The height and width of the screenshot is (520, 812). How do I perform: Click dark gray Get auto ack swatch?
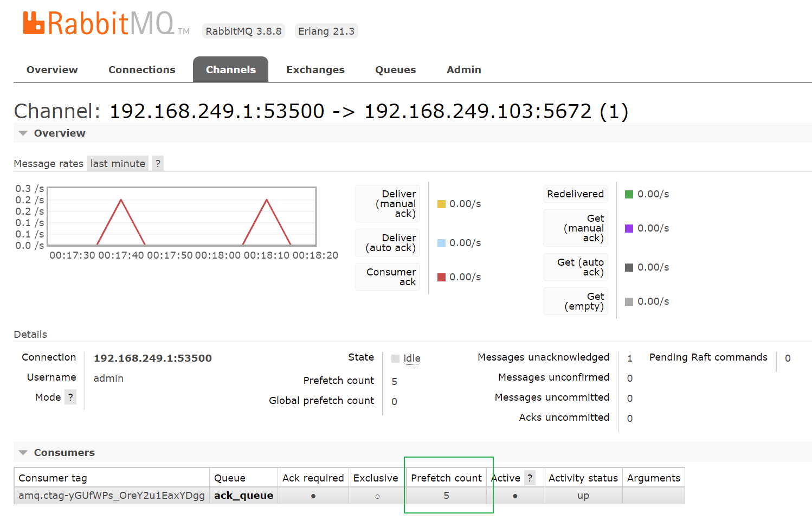629,267
